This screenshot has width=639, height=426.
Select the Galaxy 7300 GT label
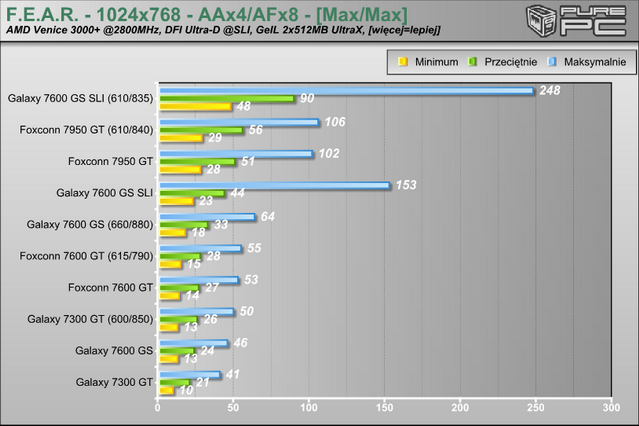115,382
